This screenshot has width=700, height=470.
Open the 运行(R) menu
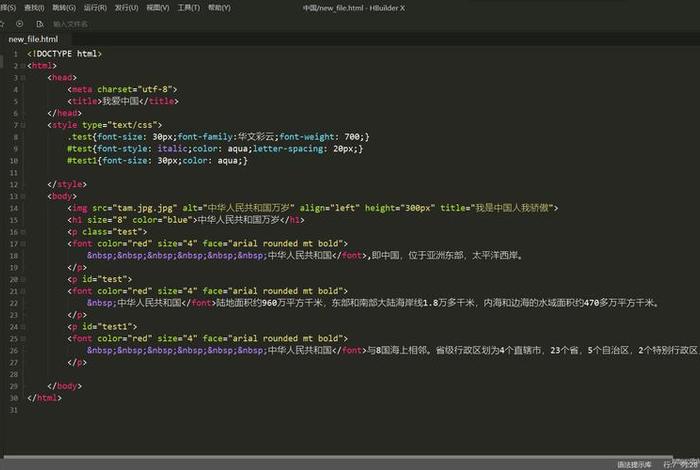click(x=95, y=8)
